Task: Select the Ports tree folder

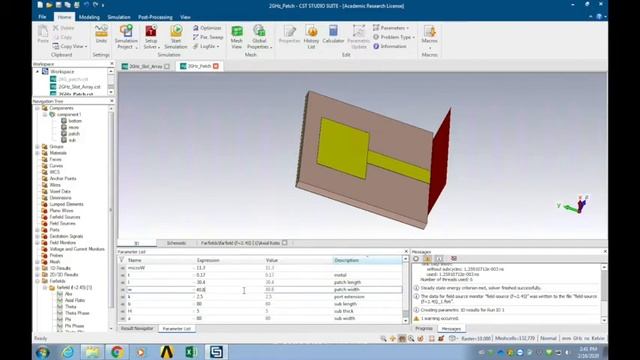Action: [54, 230]
